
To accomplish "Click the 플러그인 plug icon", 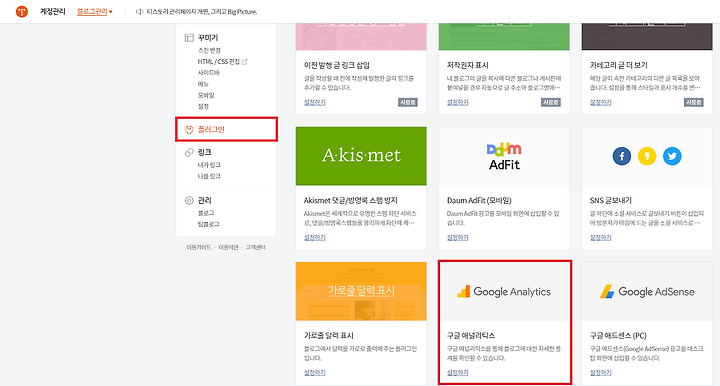I will click(x=189, y=129).
